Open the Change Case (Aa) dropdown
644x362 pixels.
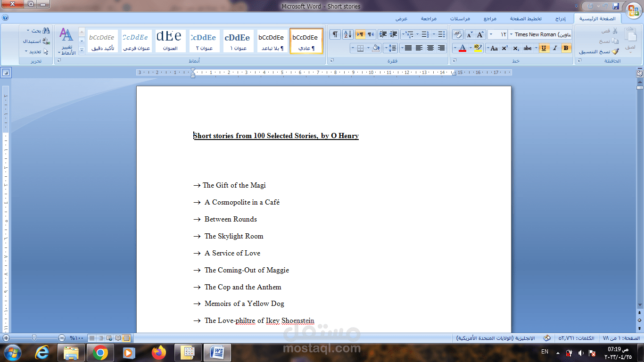pyautogui.click(x=492, y=48)
